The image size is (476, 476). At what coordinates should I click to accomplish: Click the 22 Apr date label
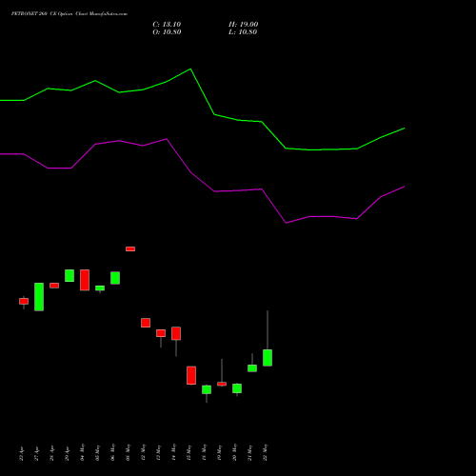(22, 453)
